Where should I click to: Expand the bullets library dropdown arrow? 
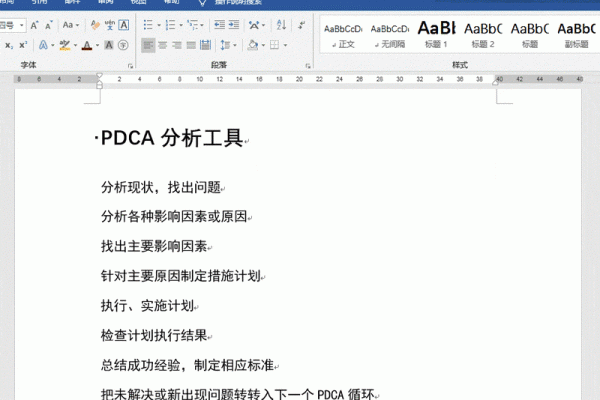(x=159, y=26)
